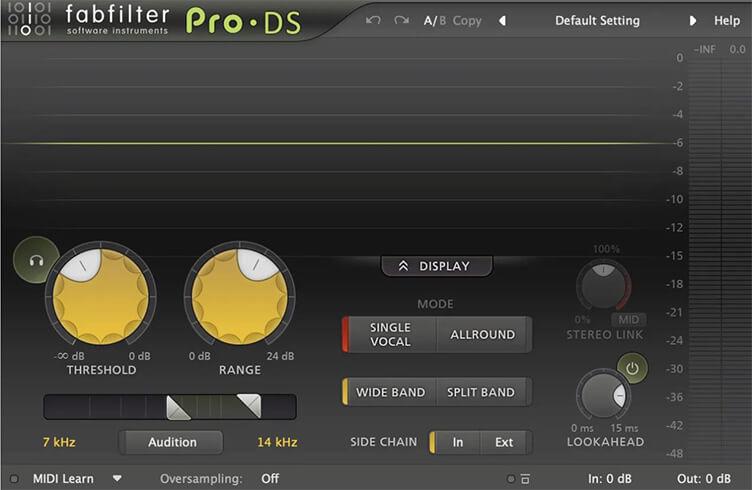This screenshot has height=490, width=752.
Task: Click the Out: 0 dB level readout
Action: click(x=704, y=478)
